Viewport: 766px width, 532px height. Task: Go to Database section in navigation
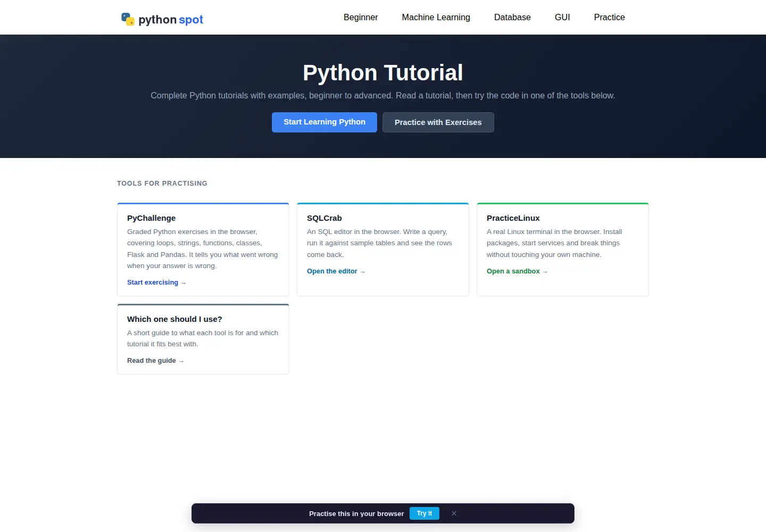[512, 17]
